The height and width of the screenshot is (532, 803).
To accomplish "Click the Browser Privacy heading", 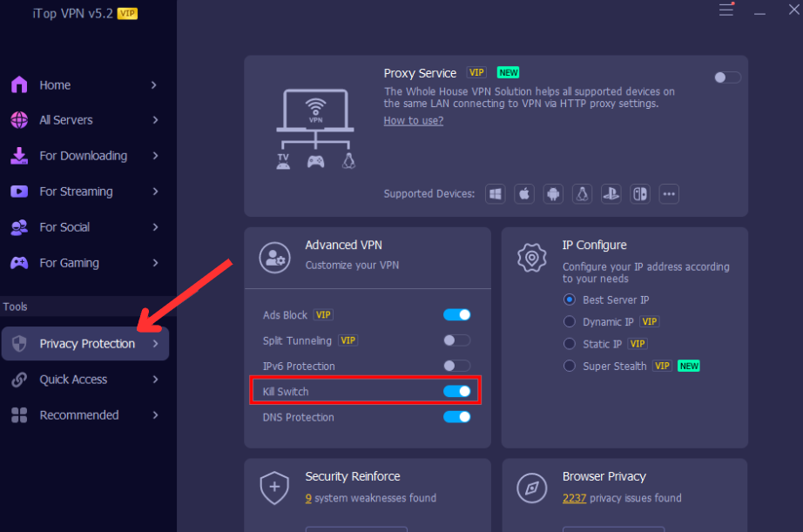I will (x=604, y=476).
